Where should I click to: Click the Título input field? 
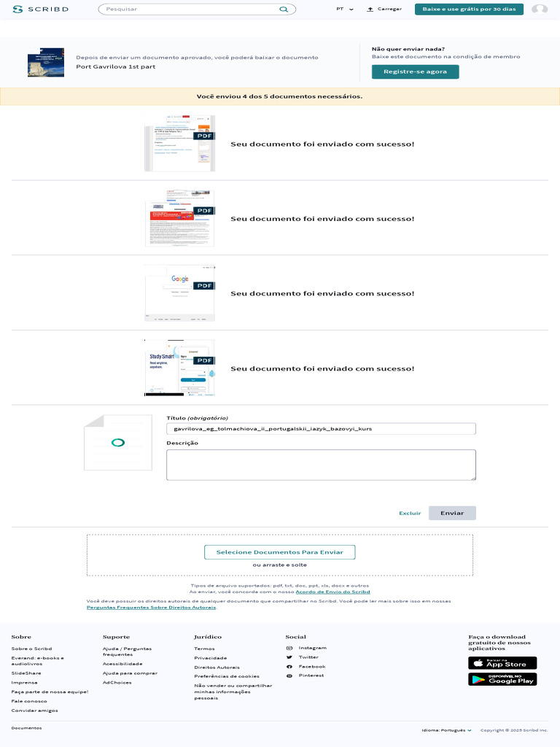point(321,429)
